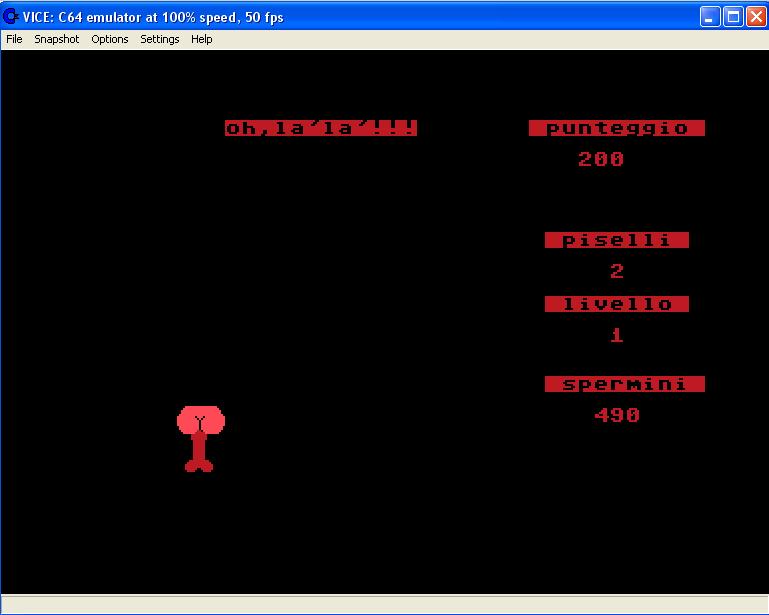
Task: Click the score value 200
Action: point(601,159)
